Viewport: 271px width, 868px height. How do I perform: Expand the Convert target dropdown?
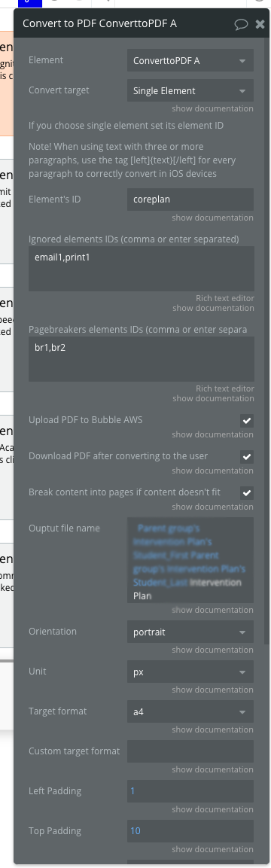coord(190,91)
